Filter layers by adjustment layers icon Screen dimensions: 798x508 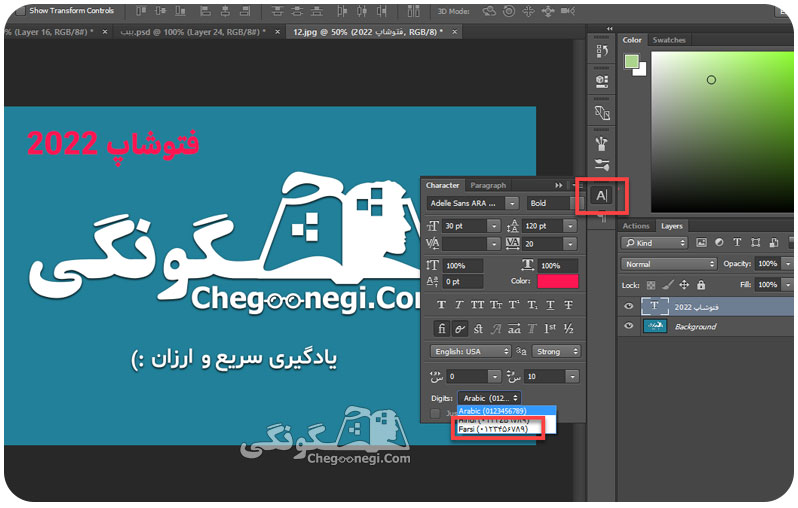click(x=719, y=243)
